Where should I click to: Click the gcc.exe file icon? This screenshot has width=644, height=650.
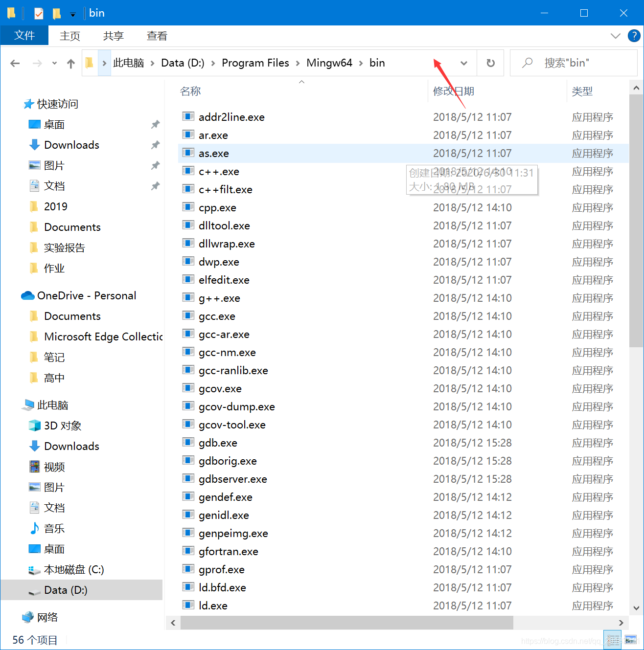188,315
